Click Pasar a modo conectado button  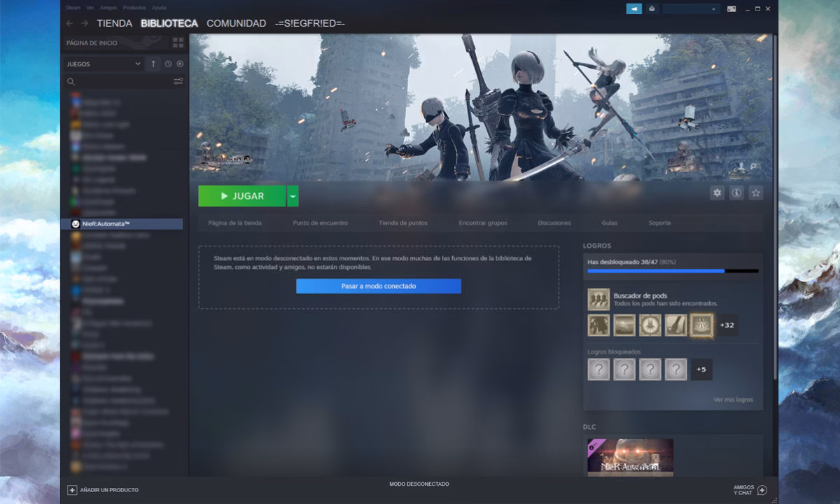tap(379, 286)
